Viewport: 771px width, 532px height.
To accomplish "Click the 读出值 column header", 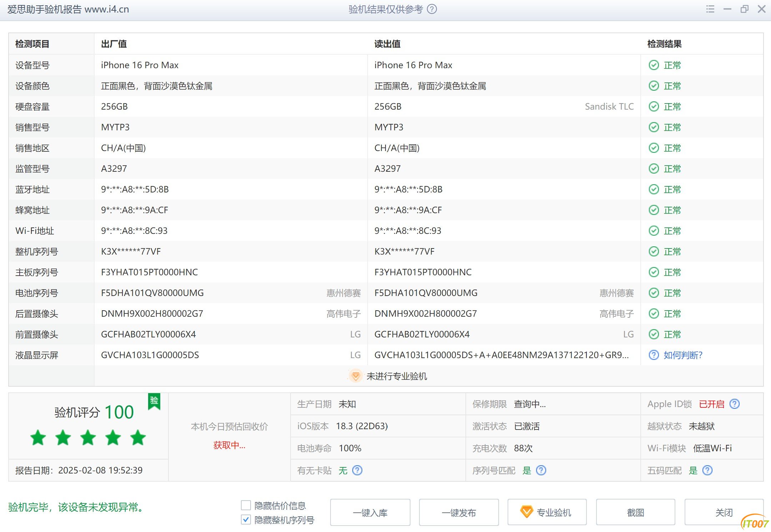I will pos(387,44).
